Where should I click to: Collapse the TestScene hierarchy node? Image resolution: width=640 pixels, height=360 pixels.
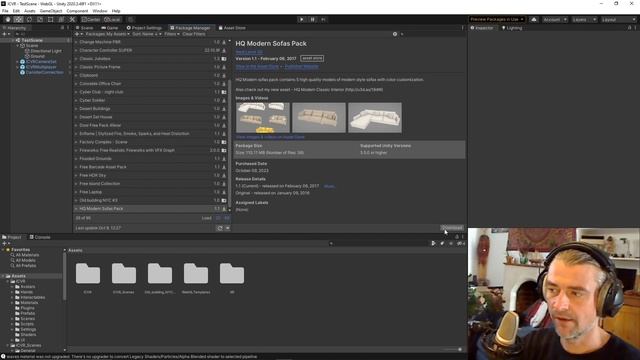(x=14, y=40)
